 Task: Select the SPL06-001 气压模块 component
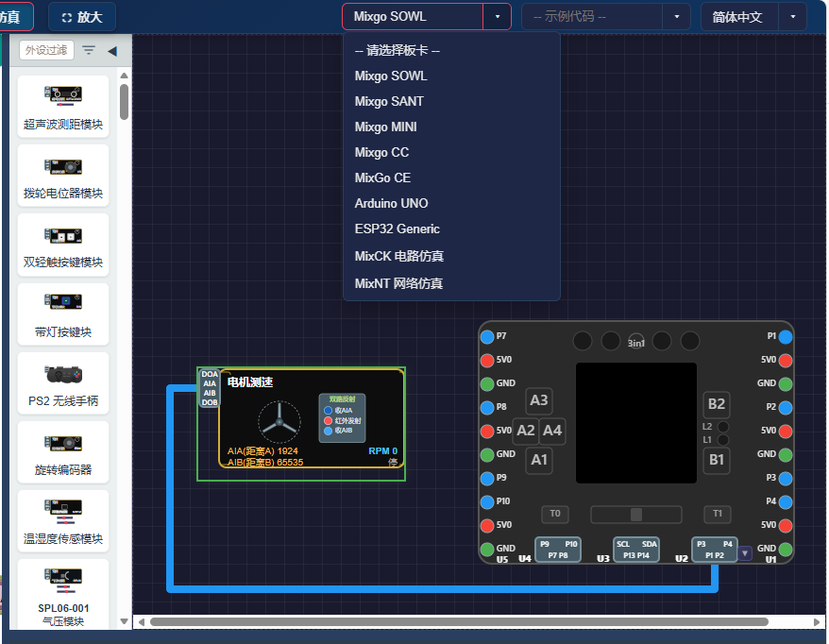tap(63, 595)
